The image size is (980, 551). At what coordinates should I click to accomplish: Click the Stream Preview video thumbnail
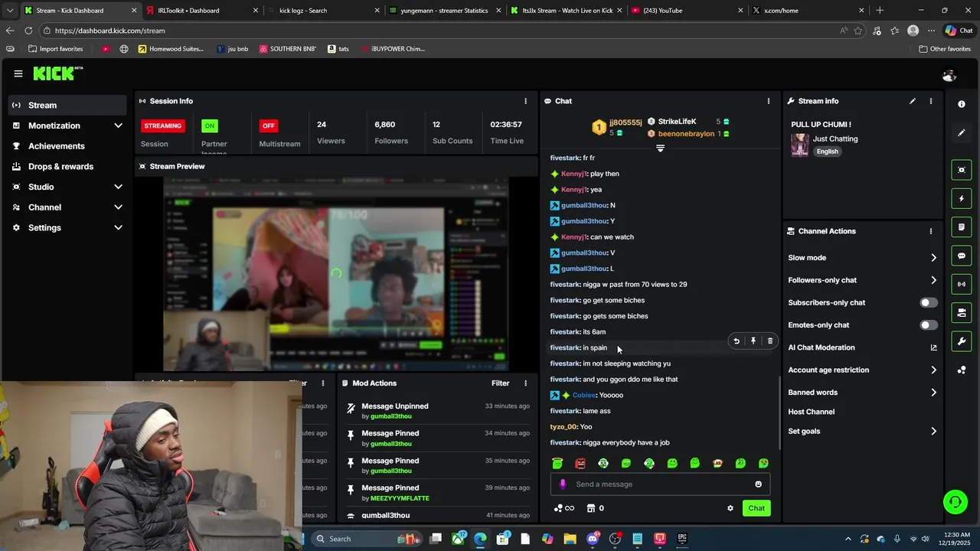(336, 274)
